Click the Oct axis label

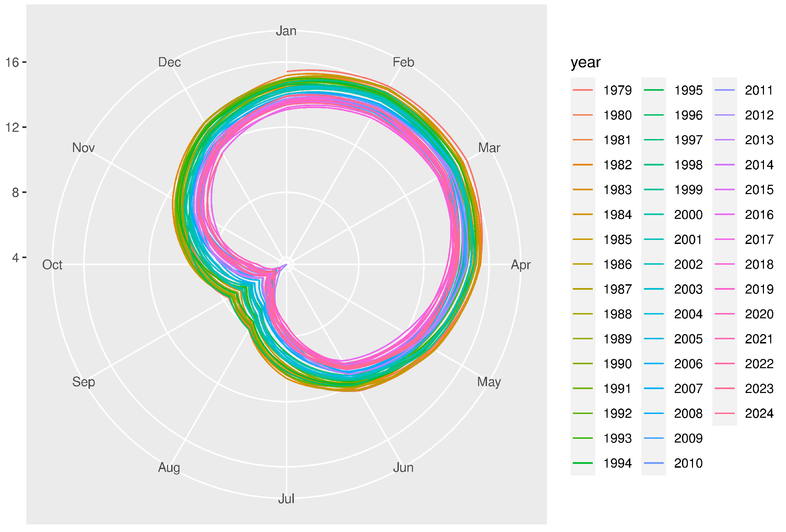pyautogui.click(x=52, y=265)
